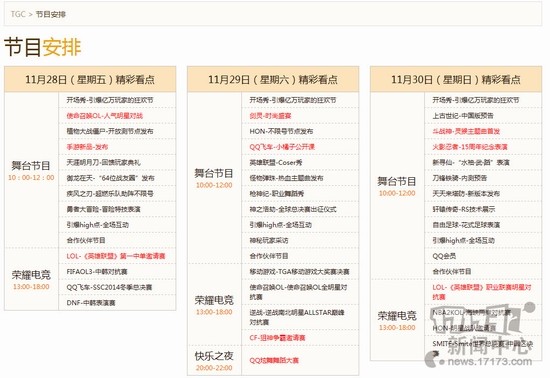The height and width of the screenshot is (378, 550).
Task: Click 荣耀电竞 label in 11月29日 column
Action: pyautogui.click(x=214, y=300)
